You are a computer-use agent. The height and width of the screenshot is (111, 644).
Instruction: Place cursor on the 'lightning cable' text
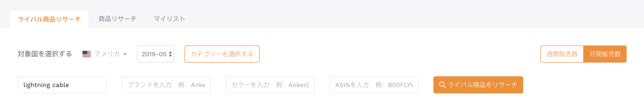(x=46, y=85)
